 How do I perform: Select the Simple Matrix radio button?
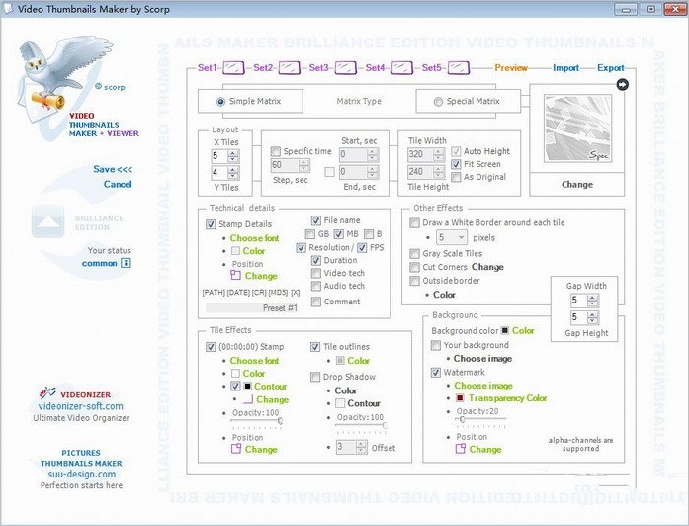coord(221,102)
